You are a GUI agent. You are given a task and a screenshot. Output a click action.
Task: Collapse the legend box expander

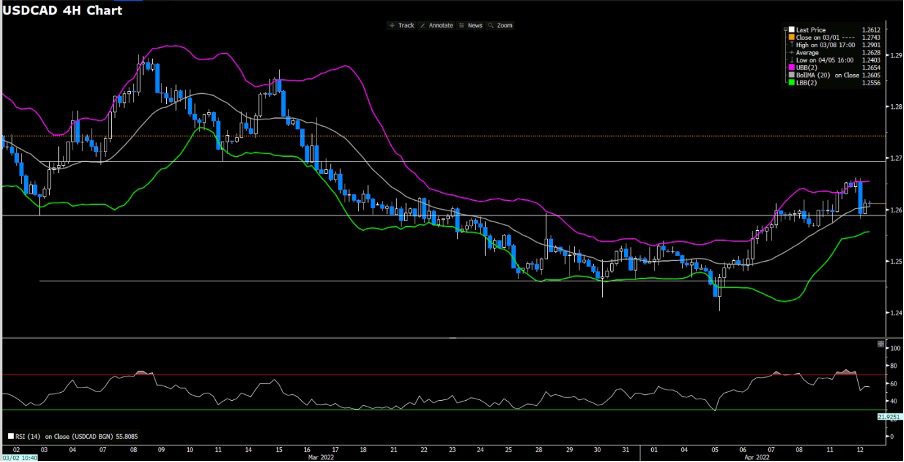click(x=786, y=29)
